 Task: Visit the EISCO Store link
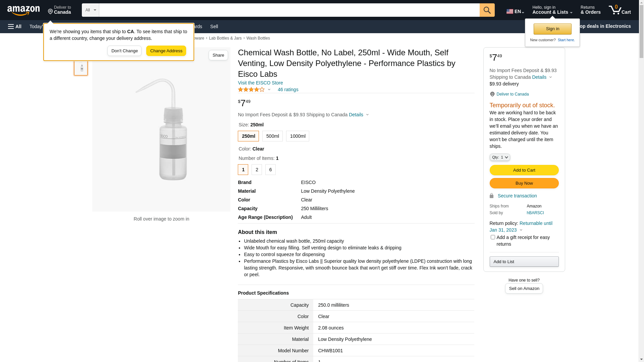(260, 83)
